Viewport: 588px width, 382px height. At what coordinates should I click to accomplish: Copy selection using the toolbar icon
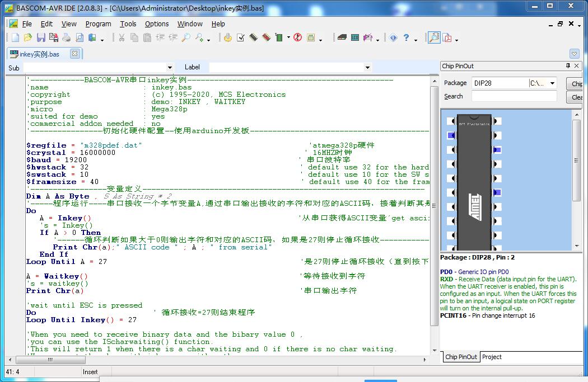coord(134,37)
